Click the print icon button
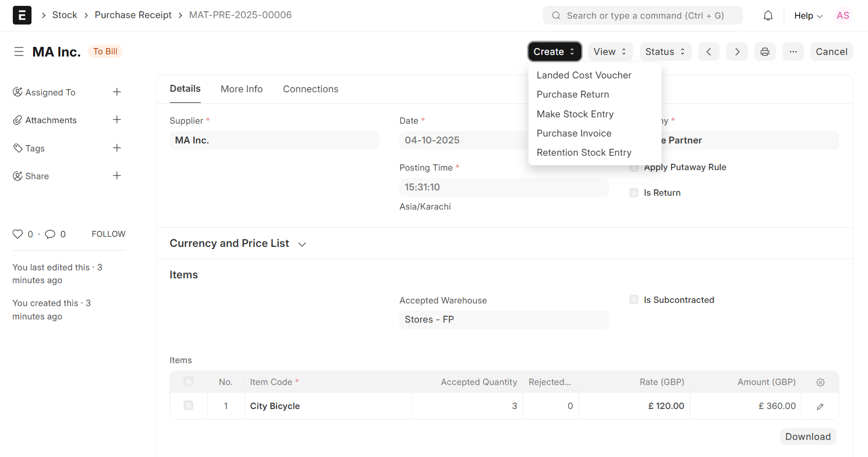868x457 pixels. 764,52
